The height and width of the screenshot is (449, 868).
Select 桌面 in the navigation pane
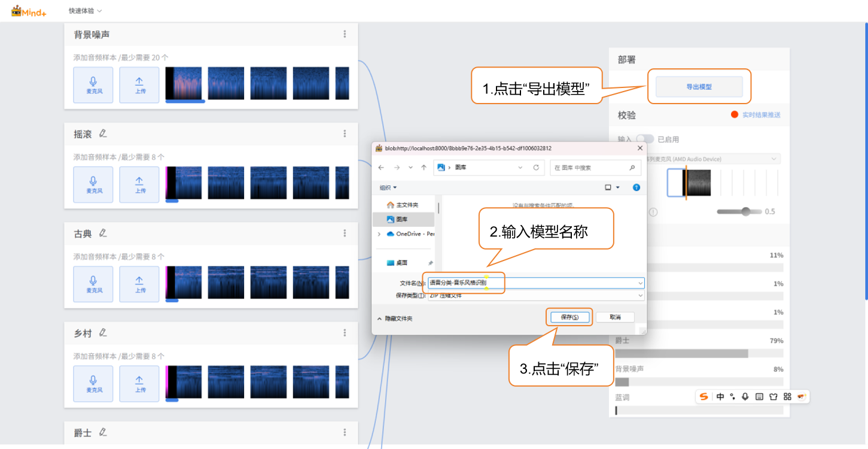tap(401, 263)
